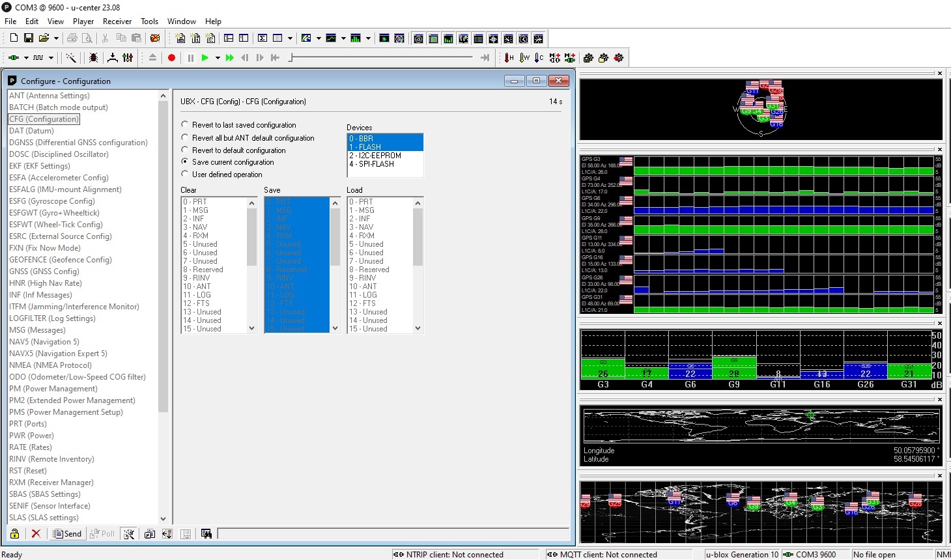Click the Hotstart thermometer icon
This screenshot has width=951, height=560.
point(509,58)
